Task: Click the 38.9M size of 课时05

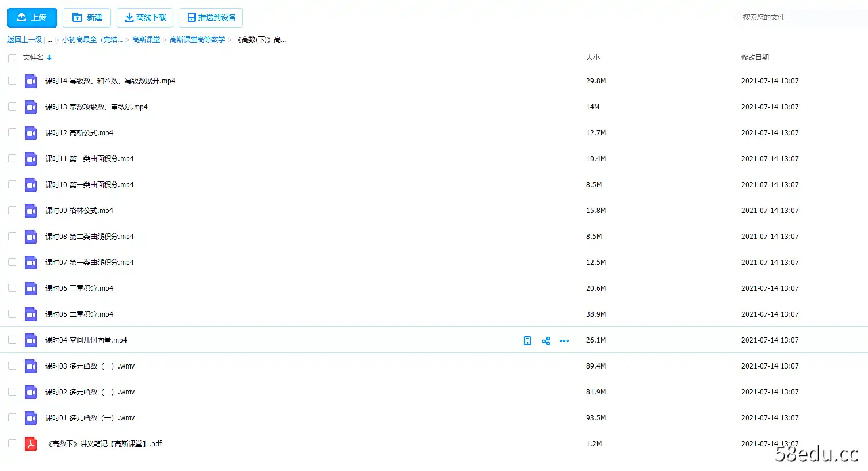Action: 596,314
